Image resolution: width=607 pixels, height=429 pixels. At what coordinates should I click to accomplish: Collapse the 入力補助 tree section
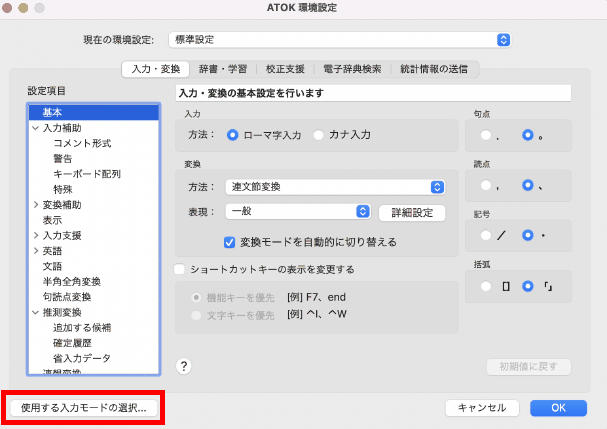tap(36, 128)
